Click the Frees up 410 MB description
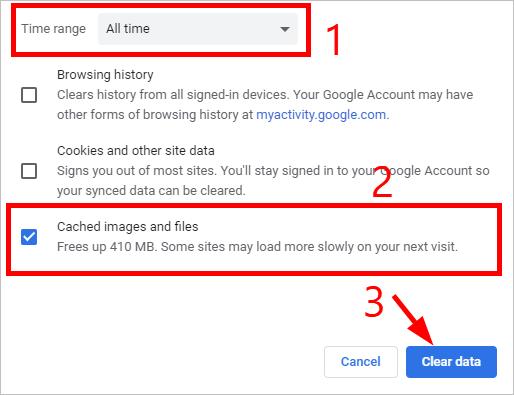Screen dimensions: 514x395 tap(257, 247)
